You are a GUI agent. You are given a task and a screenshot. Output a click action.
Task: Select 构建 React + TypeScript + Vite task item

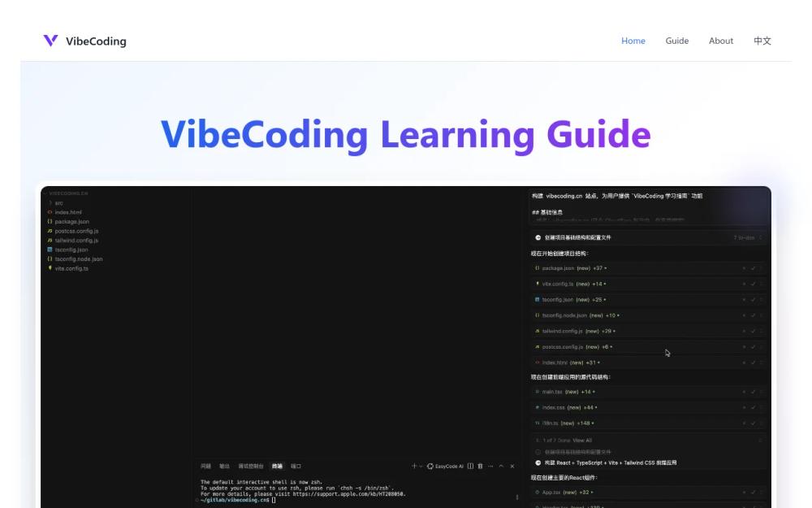point(606,463)
